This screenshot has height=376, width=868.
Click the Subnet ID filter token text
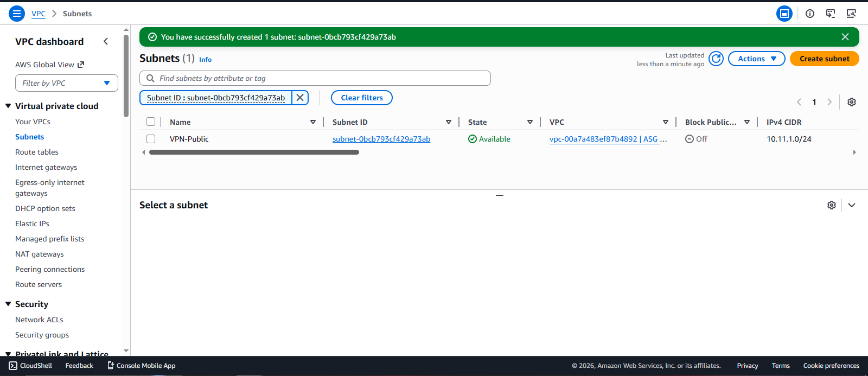216,98
